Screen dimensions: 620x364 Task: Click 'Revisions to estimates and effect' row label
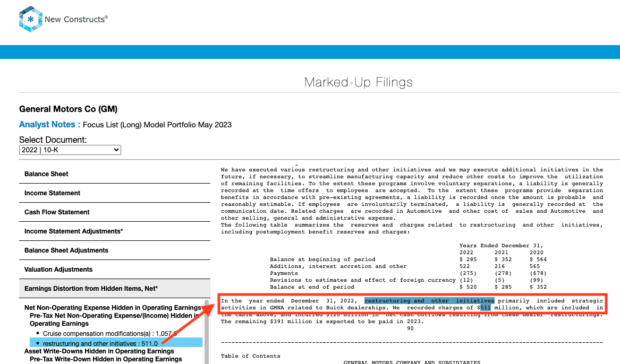coord(363,280)
